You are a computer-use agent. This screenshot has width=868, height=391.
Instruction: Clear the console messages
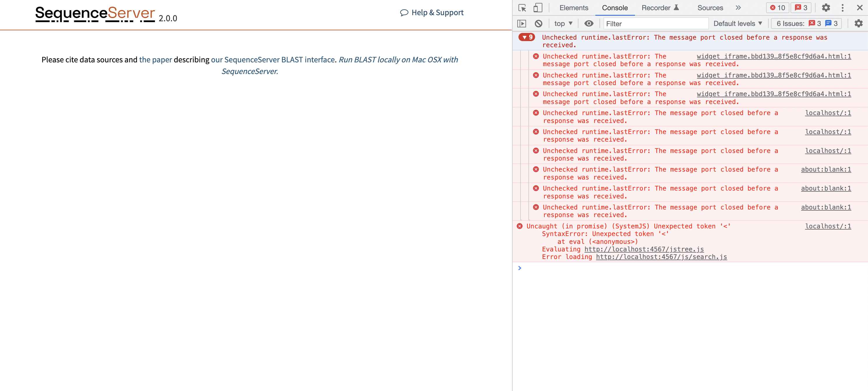point(538,23)
